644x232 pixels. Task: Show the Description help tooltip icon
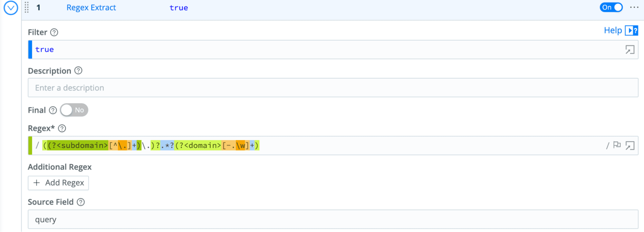tap(78, 71)
